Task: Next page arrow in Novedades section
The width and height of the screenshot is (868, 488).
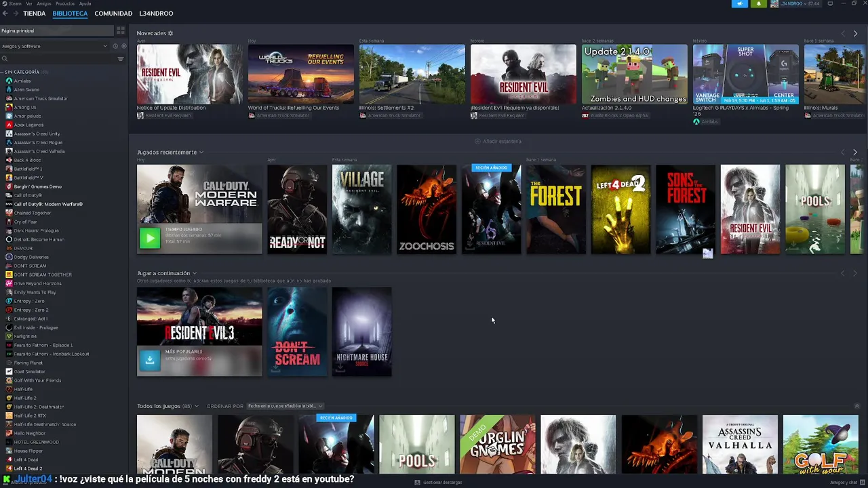Action: [x=855, y=33]
